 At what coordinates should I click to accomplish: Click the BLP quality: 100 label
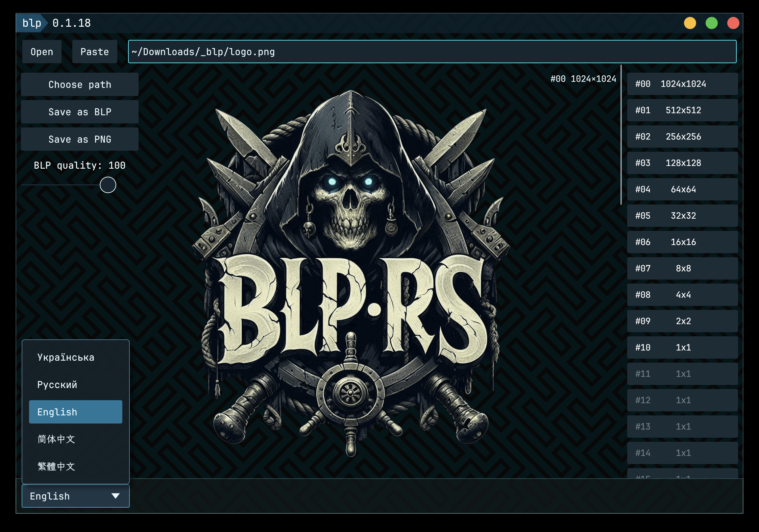click(x=80, y=165)
